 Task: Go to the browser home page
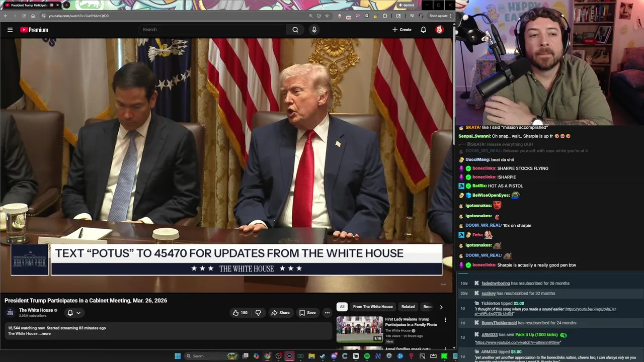[33, 16]
